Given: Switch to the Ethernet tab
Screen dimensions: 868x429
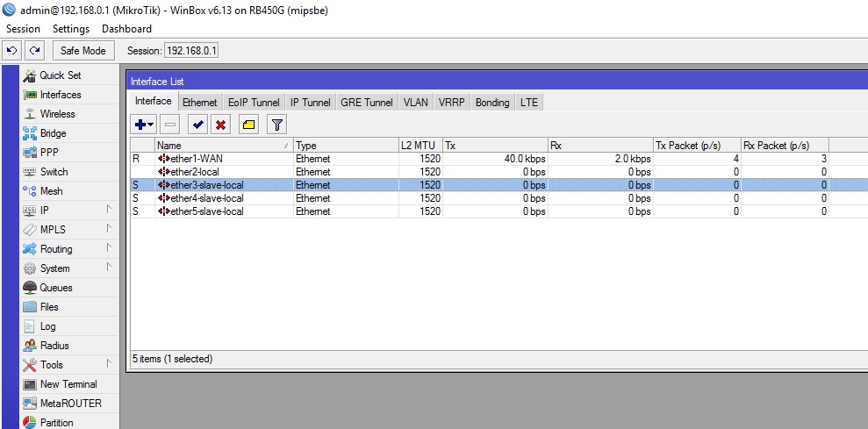Looking at the screenshot, I should tap(200, 103).
